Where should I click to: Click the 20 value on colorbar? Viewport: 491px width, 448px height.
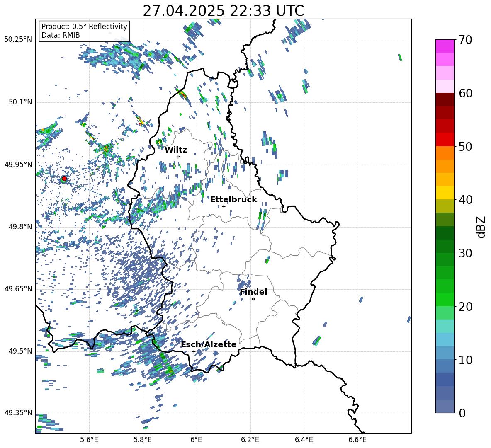pyautogui.click(x=465, y=307)
